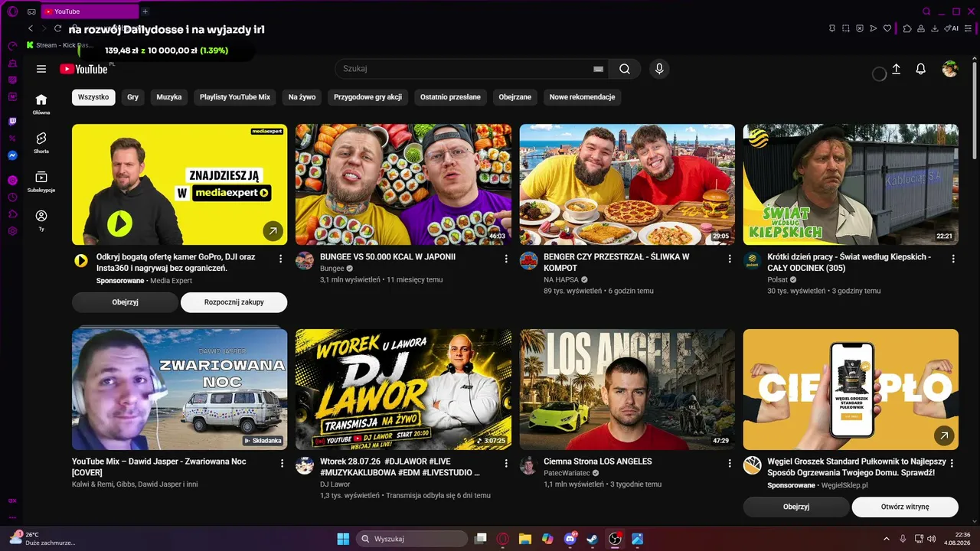This screenshot has width=980, height=551.
Task: Open Świat według Kiepskich thumbnail
Action: (x=851, y=184)
